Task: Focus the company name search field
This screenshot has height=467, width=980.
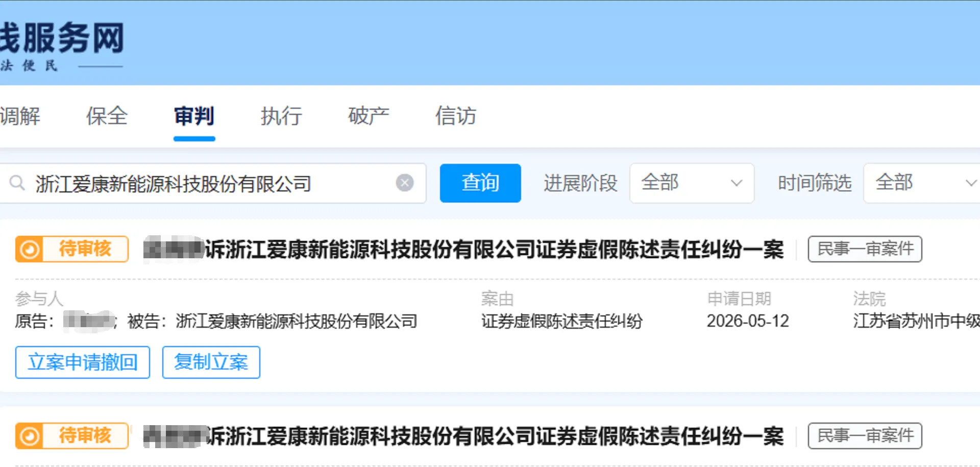Action: (x=212, y=183)
